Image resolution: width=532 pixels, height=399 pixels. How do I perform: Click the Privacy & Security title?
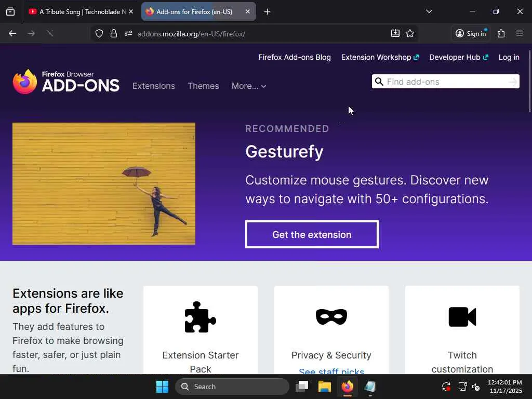click(x=331, y=355)
